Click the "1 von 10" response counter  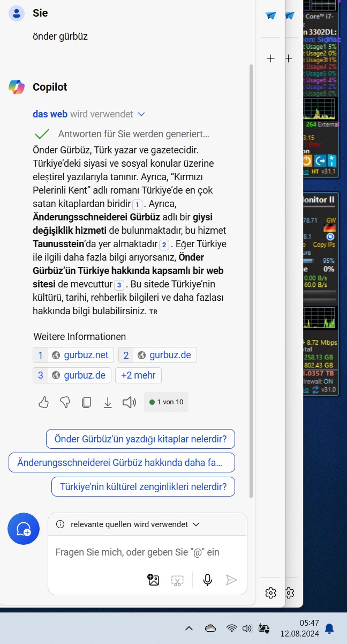point(166,402)
